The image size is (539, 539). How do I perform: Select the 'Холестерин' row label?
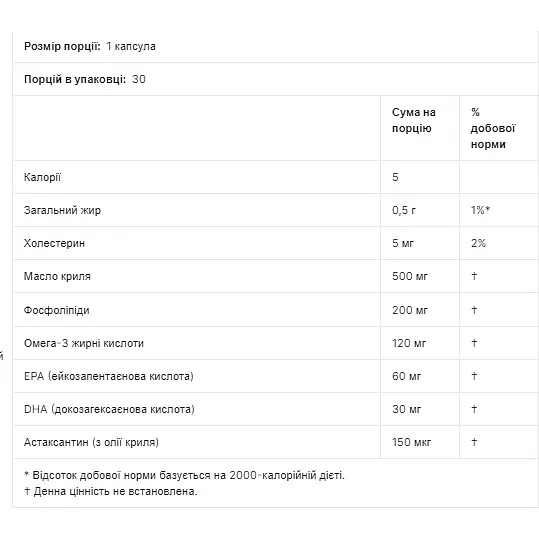point(54,243)
